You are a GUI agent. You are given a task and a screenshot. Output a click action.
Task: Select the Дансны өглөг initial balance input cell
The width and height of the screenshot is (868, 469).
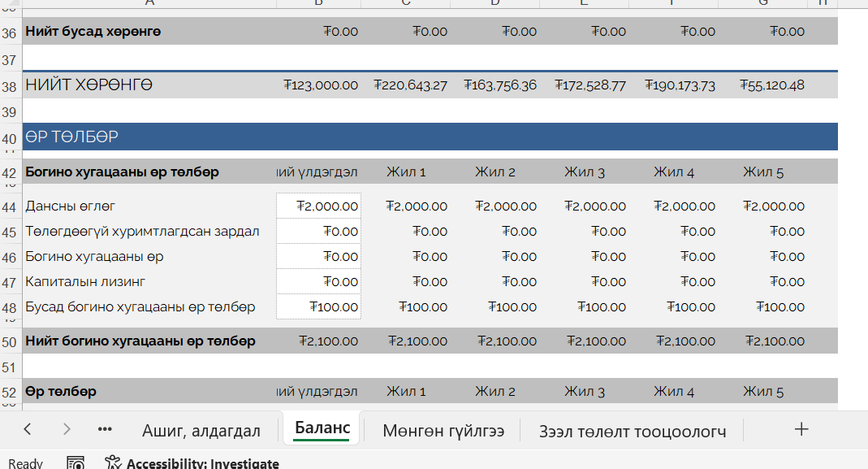tap(318, 206)
